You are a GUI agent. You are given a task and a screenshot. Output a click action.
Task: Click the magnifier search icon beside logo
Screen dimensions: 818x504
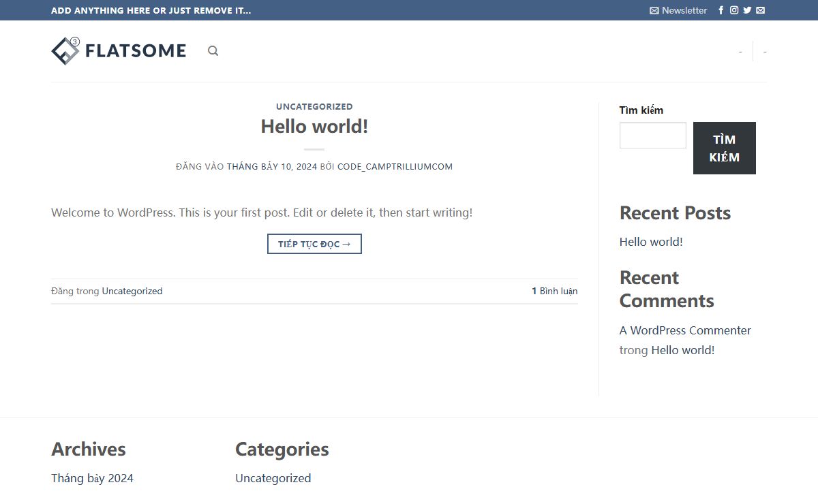(x=213, y=51)
